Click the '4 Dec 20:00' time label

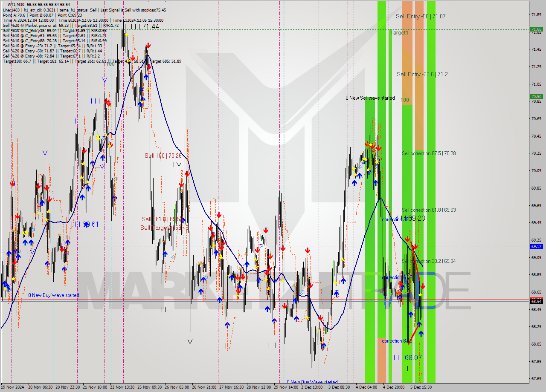tap(394, 387)
